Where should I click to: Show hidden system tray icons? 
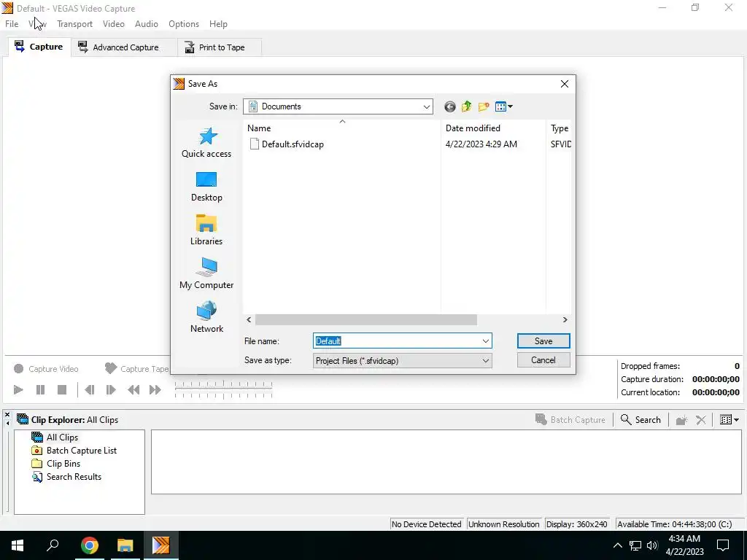(x=617, y=545)
